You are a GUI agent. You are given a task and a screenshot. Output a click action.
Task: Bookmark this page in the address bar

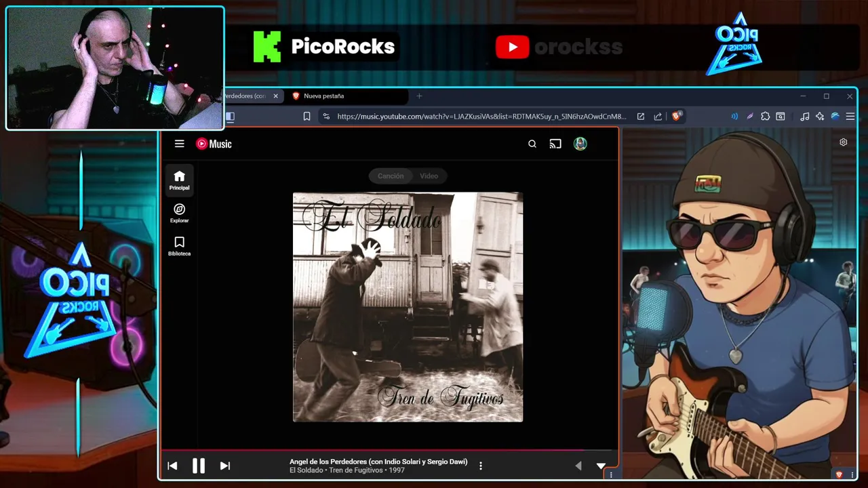[x=307, y=117]
